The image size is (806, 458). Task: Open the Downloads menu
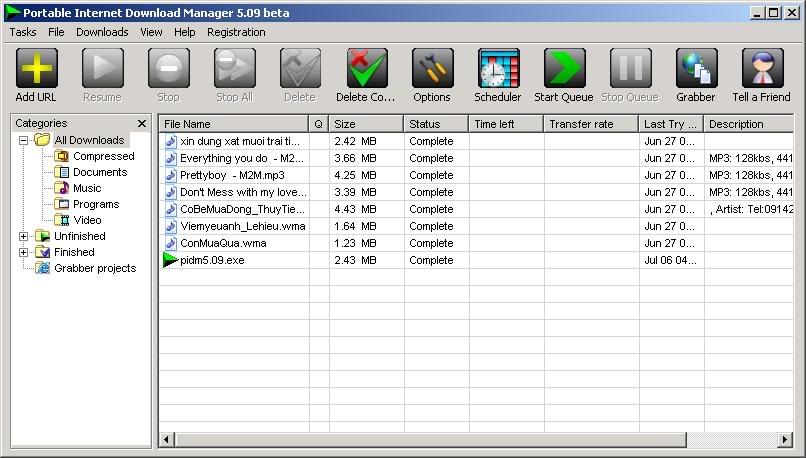(102, 32)
